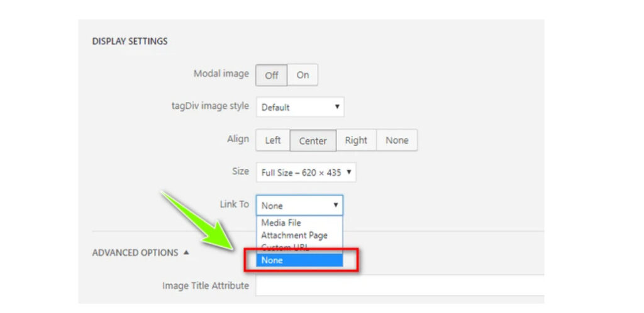Collapse Advanced Options using the triangle icon
This screenshot has height=313, width=644.
tap(186, 253)
